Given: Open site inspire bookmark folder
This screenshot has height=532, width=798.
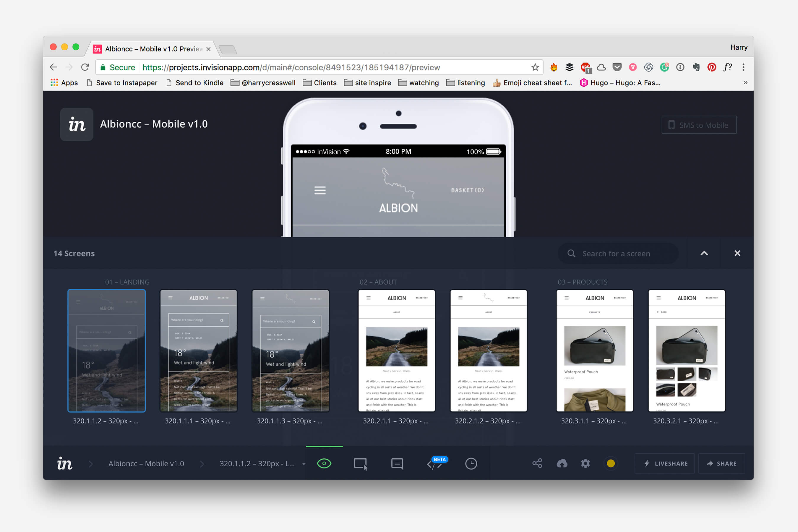Looking at the screenshot, I should (x=367, y=82).
